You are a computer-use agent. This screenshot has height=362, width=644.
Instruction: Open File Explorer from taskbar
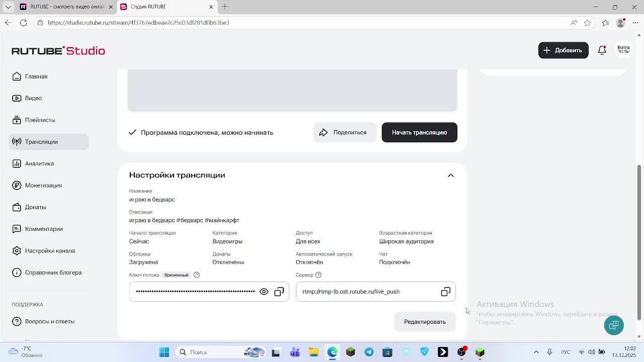click(313, 352)
